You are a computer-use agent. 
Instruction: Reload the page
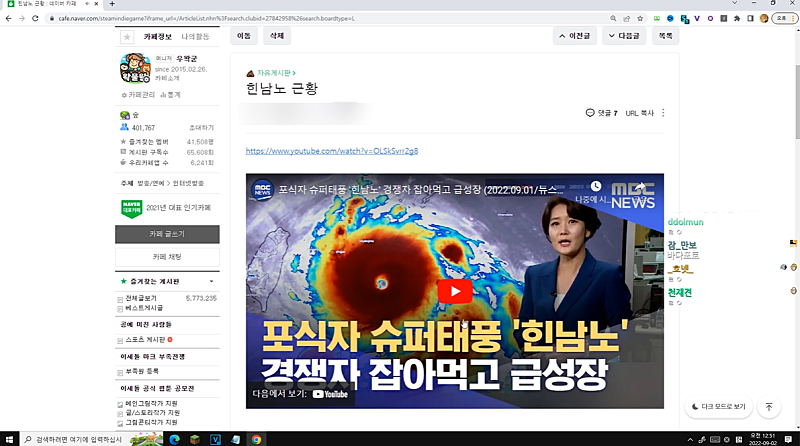(35, 18)
